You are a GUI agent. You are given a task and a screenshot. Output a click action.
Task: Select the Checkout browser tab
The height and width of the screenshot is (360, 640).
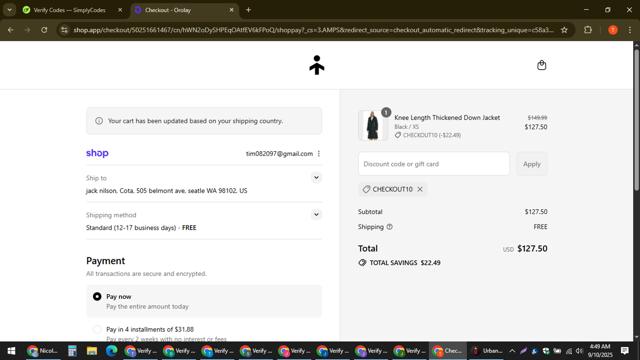coord(184,10)
